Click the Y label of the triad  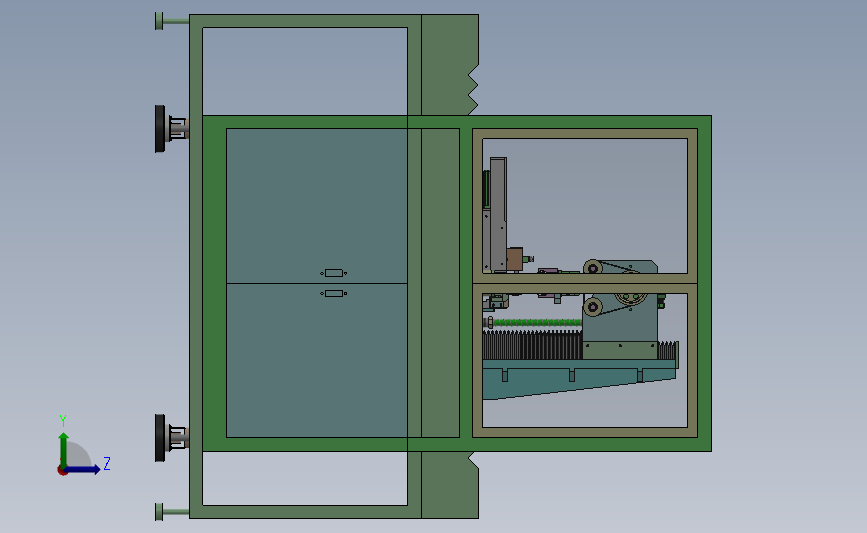click(x=63, y=421)
